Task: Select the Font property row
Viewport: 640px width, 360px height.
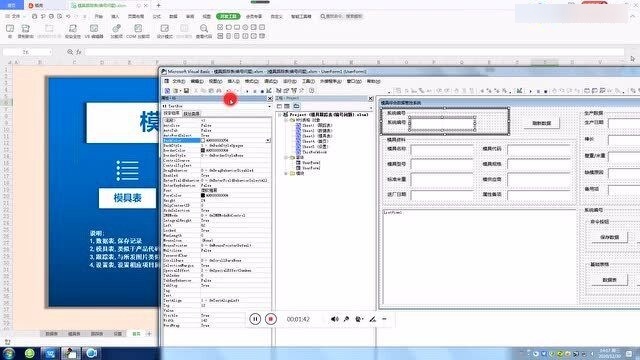Action: click(x=216, y=190)
